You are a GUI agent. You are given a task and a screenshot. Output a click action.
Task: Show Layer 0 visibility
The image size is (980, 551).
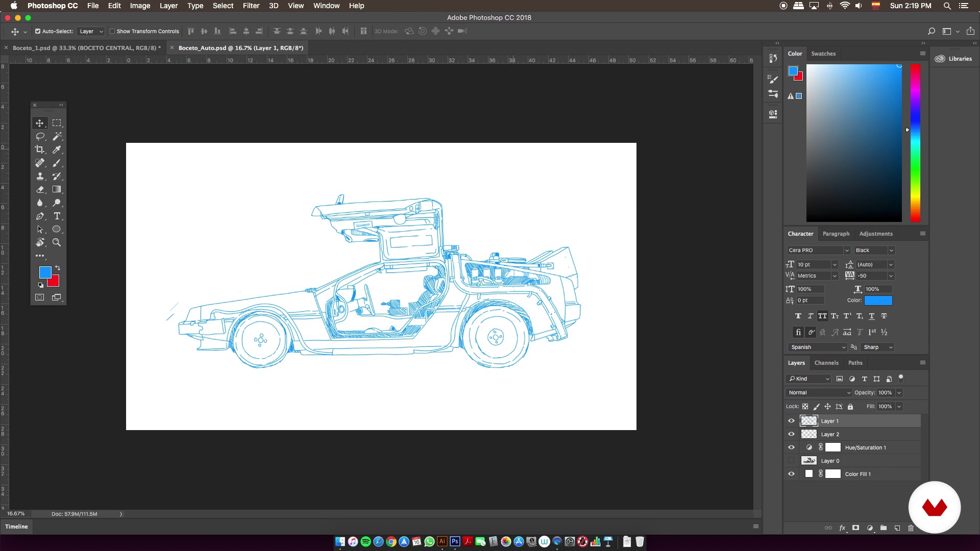tap(791, 461)
